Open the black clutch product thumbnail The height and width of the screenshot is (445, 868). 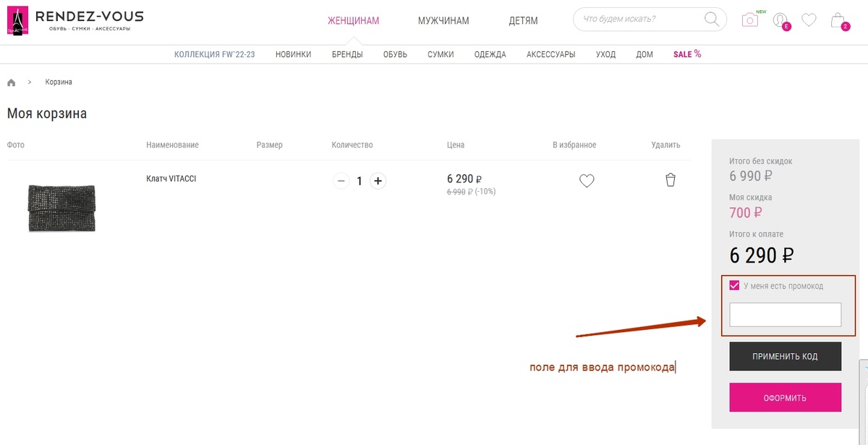point(61,207)
